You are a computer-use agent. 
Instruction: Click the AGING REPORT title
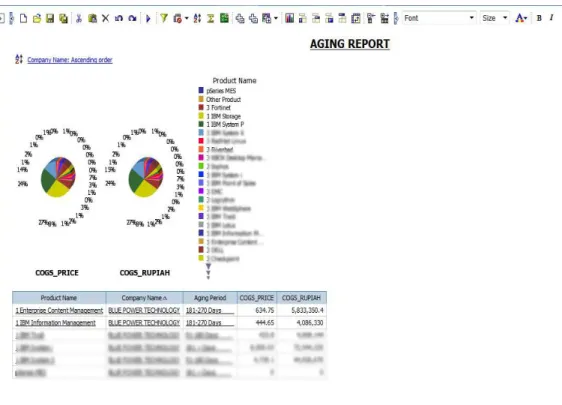coord(350,44)
